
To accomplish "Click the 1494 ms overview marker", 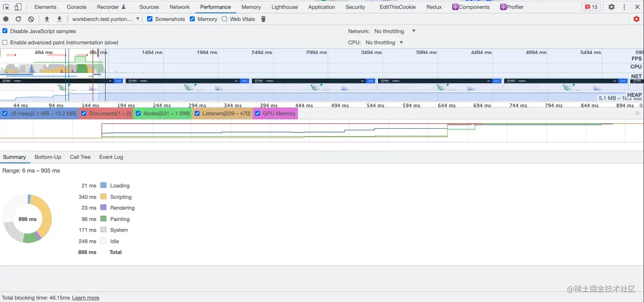I will pyautogui.click(x=152, y=52).
